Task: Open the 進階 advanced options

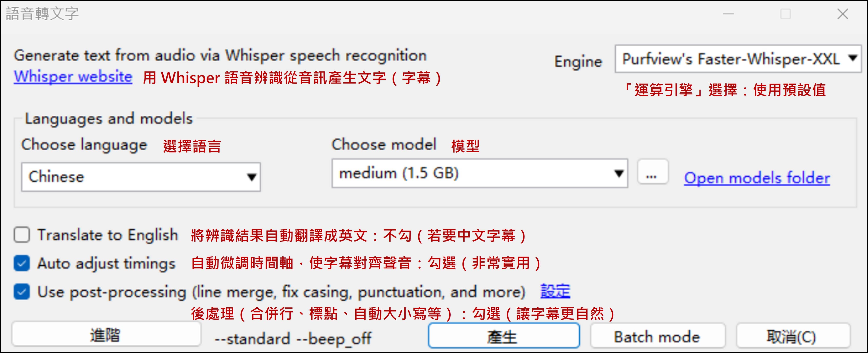Action: point(106,334)
